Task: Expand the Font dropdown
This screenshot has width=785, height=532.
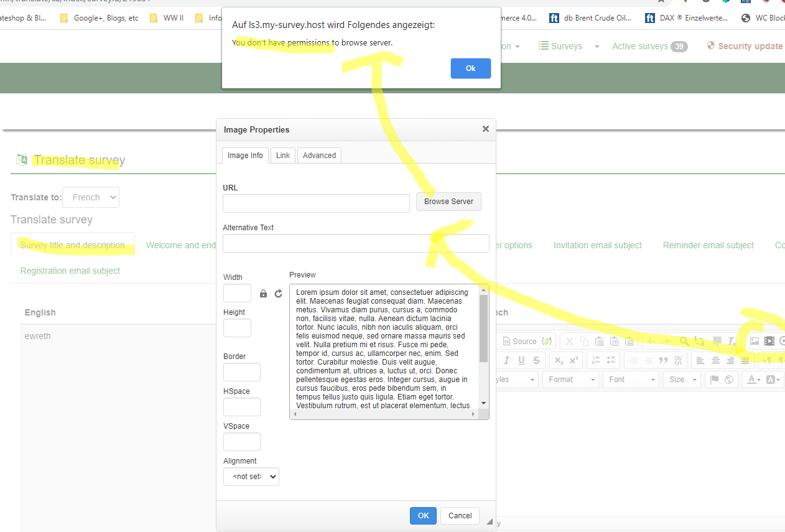Action: pyautogui.click(x=633, y=380)
